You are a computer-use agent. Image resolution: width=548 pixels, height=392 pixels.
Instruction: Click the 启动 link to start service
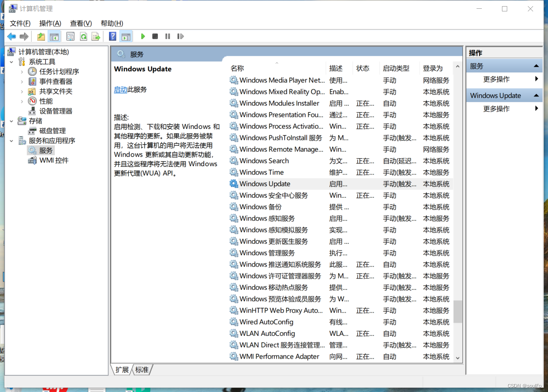[121, 89]
